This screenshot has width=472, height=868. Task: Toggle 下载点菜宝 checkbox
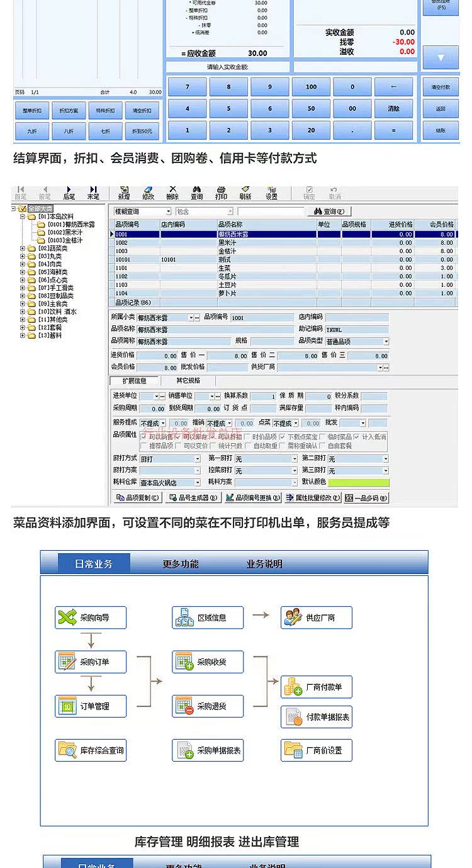(x=283, y=436)
